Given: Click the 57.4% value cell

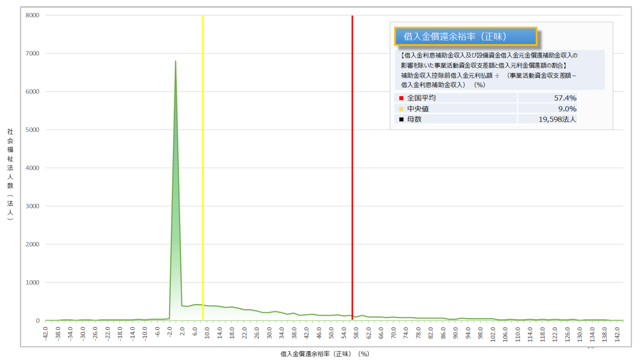Looking at the screenshot, I should click(565, 98).
